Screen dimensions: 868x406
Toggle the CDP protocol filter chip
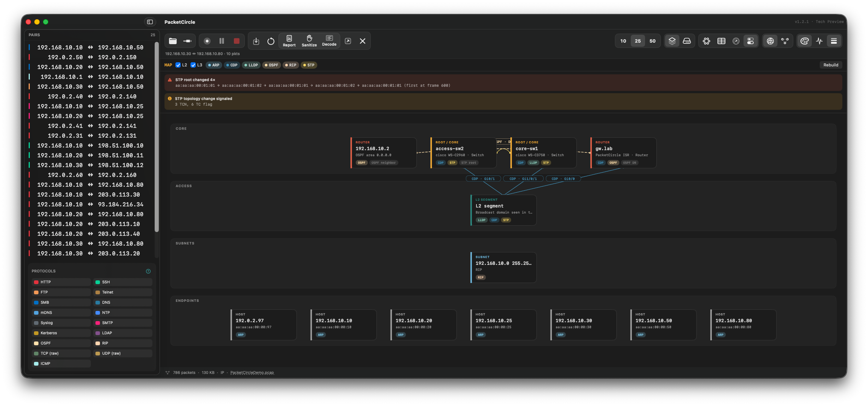[x=232, y=65]
